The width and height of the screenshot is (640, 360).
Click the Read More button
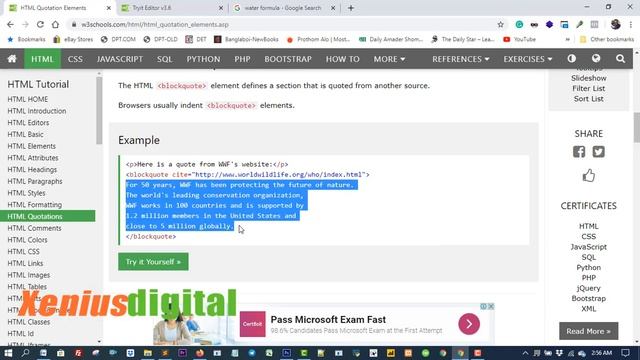pyautogui.click(x=589, y=331)
